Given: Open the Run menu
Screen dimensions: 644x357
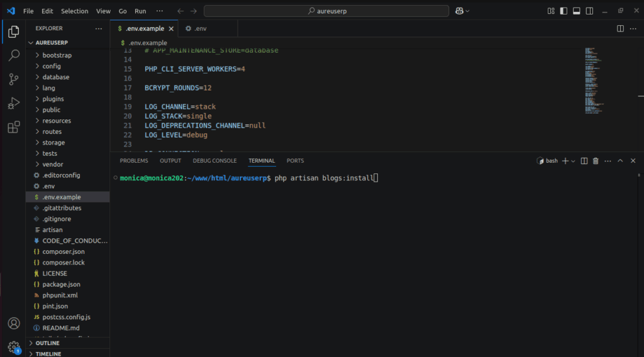Looking at the screenshot, I should tap(140, 11).
